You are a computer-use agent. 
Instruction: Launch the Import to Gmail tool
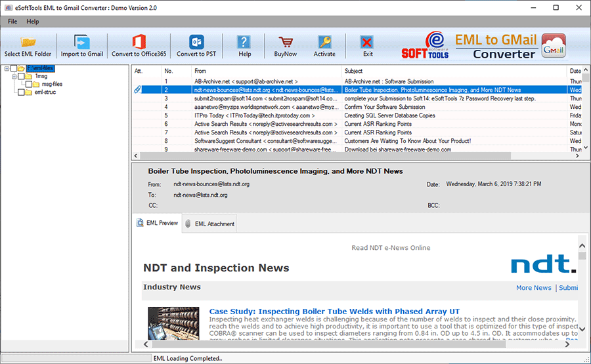(82, 46)
